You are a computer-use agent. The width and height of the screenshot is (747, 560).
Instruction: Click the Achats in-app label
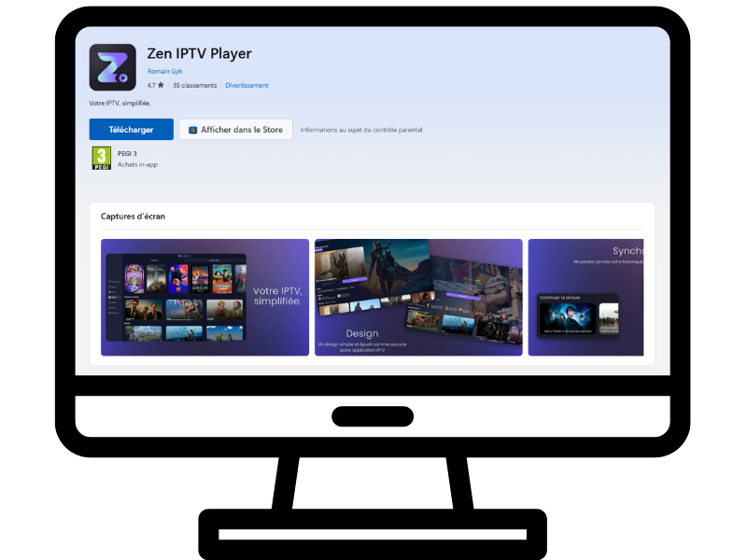[137, 164]
